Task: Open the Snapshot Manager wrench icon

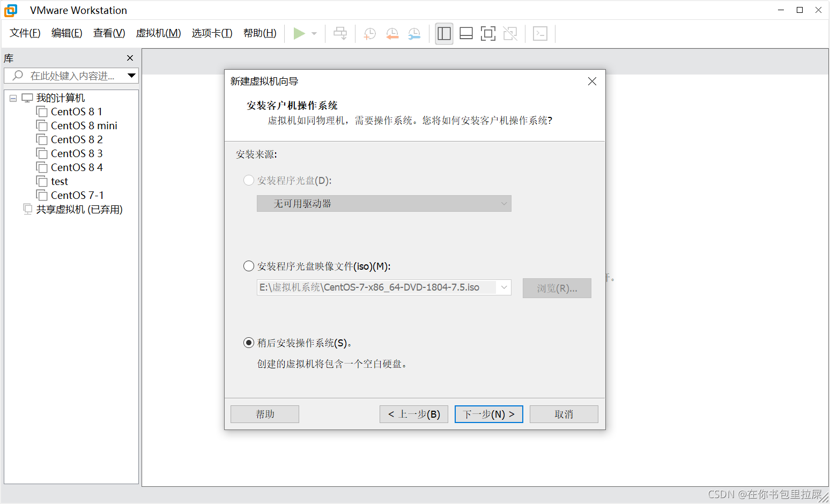Action: (x=414, y=34)
